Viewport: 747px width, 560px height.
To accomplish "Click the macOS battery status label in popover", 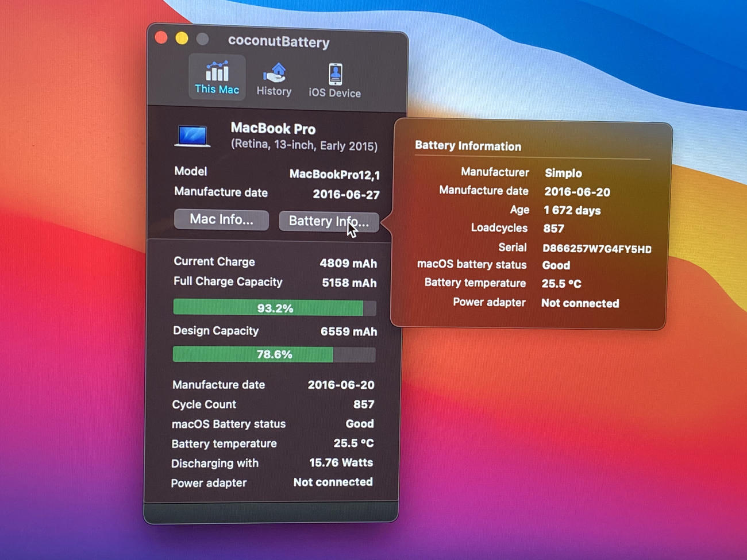I will coord(472,264).
